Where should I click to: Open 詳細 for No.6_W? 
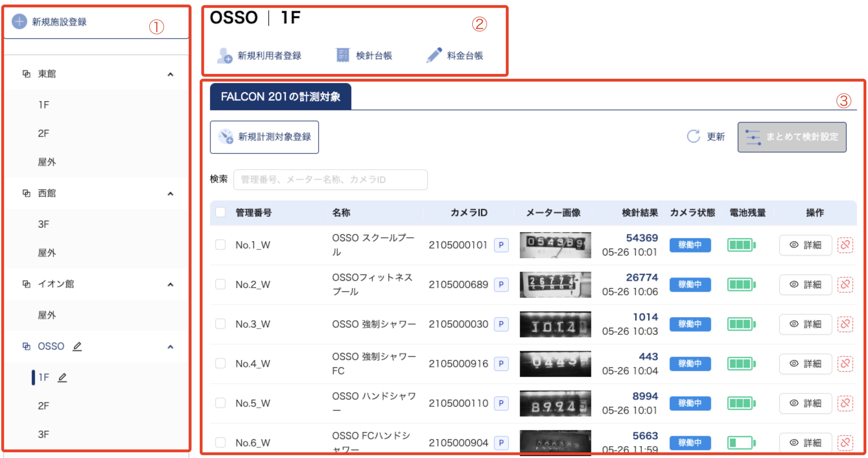coord(805,442)
